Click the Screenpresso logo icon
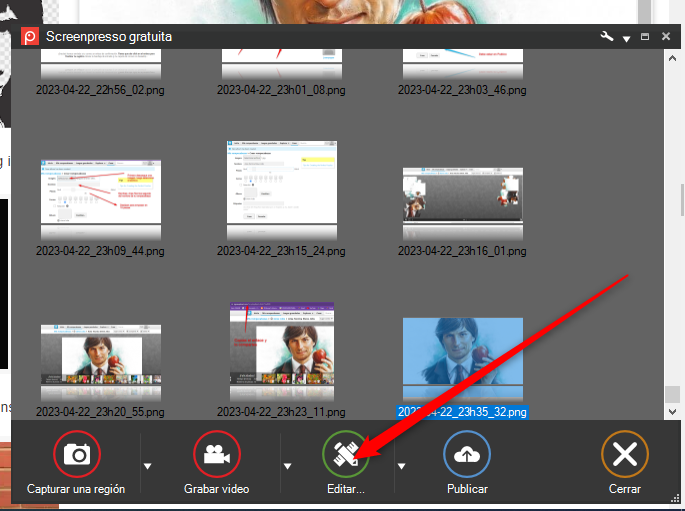Screen dimensions: 685x511 (x=30, y=36)
